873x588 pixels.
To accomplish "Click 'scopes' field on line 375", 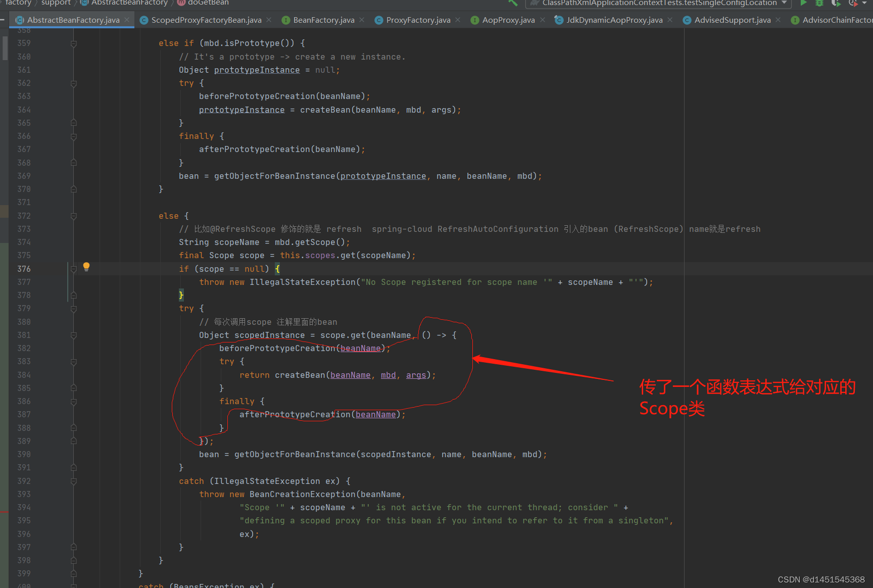I will pyautogui.click(x=320, y=256).
